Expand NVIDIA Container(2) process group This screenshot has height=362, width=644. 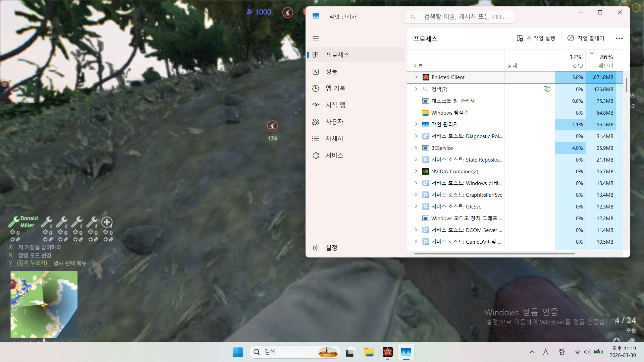416,171
